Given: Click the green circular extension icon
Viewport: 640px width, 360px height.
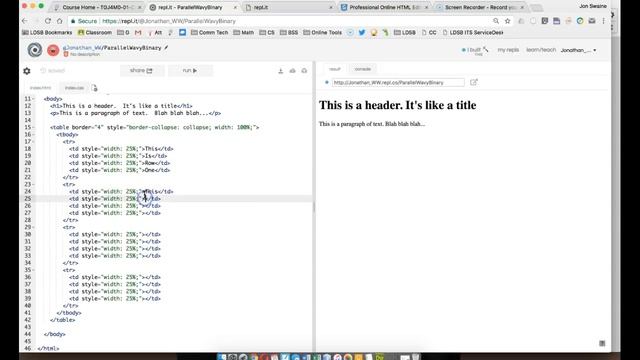Looking at the screenshot, I should (580, 21).
